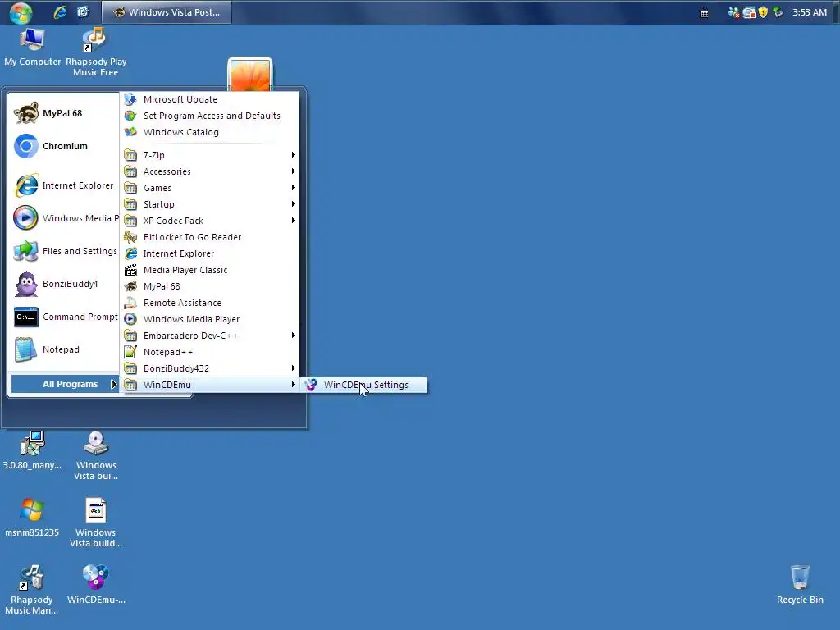Screen dimensions: 840x630
Task: Open Windows Media Player in programs list
Action: pos(210,319)
